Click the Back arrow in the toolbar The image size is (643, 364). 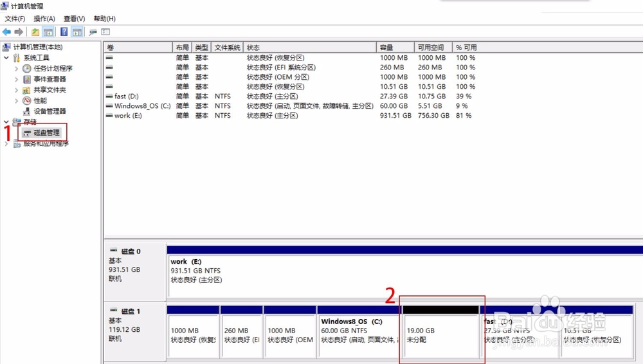click(6, 32)
